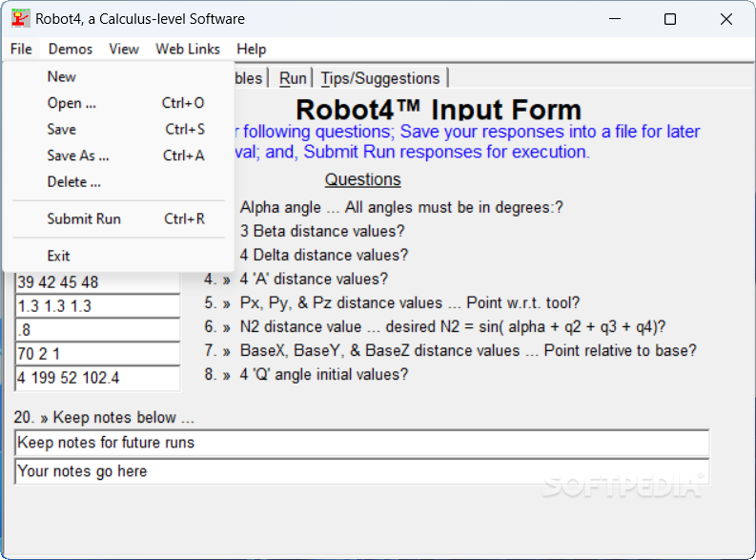This screenshot has width=756, height=560.
Task: Maximize the Robot4 window
Action: pyautogui.click(x=670, y=19)
